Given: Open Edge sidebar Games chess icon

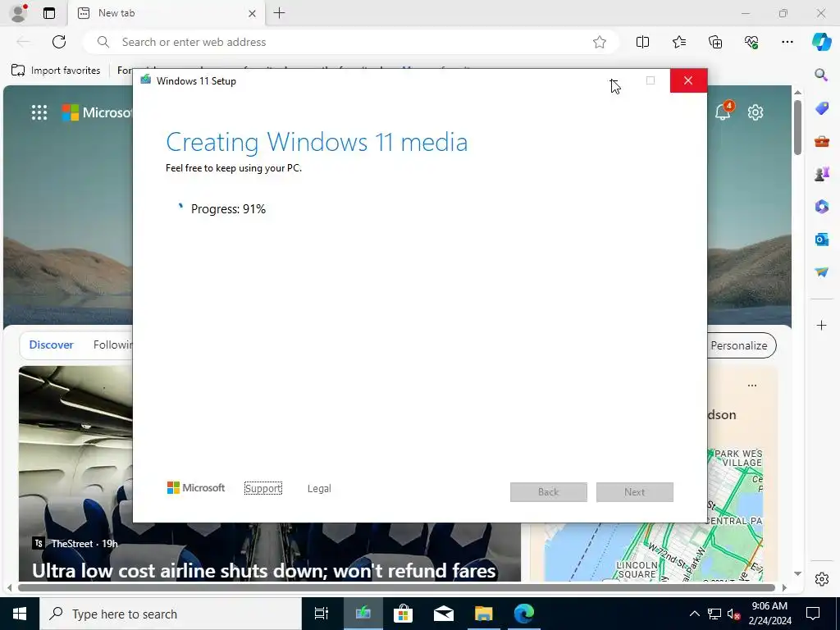Looking at the screenshot, I should pyautogui.click(x=821, y=174).
